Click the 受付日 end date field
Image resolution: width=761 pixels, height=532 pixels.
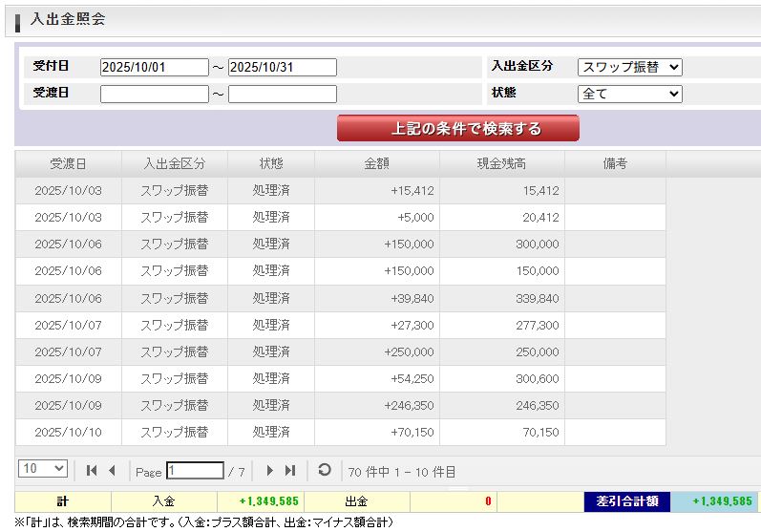(x=282, y=67)
